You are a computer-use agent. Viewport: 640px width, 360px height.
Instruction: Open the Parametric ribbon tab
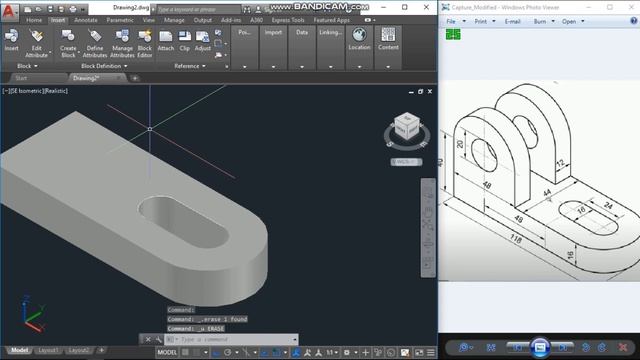click(x=120, y=20)
